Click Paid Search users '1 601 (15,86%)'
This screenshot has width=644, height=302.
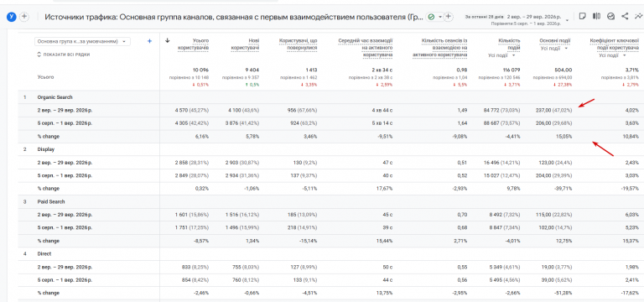[x=192, y=215]
